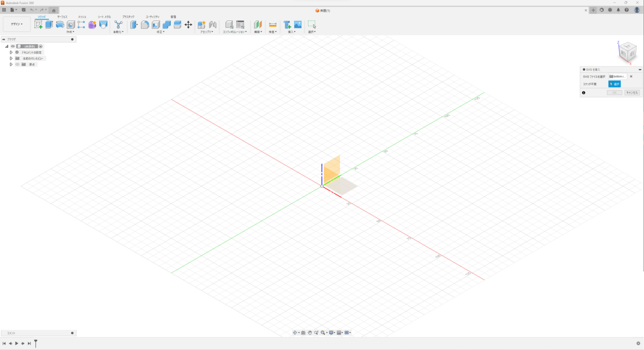Click the Home tab icon
This screenshot has width=644, height=350.
click(54, 10)
